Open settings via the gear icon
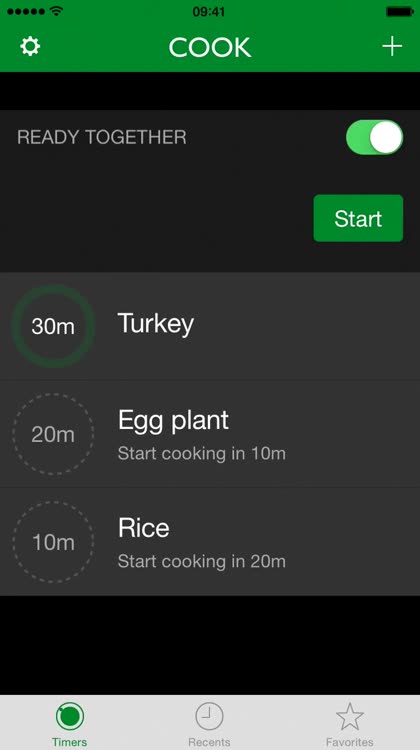Screen dimensions: 420x750 pos(30,47)
